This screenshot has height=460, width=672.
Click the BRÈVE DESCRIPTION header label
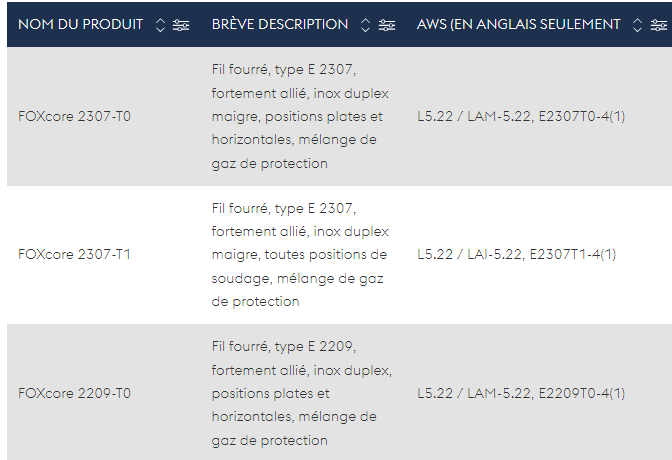[x=280, y=24]
